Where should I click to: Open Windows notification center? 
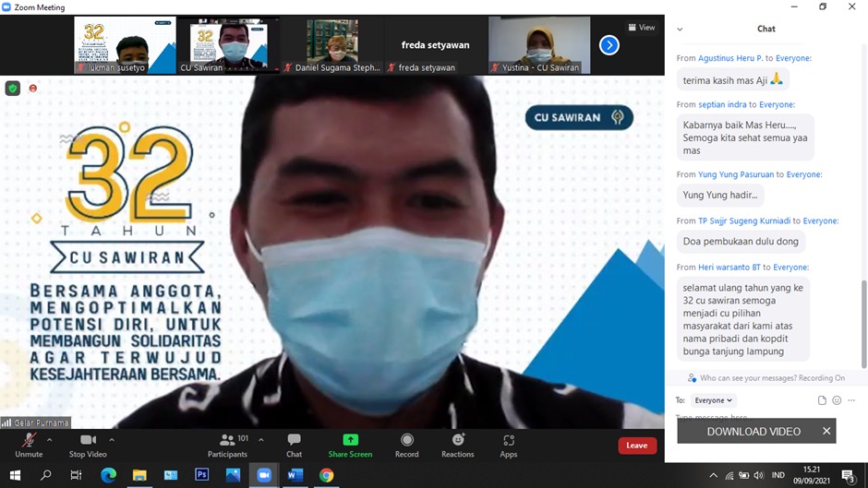coord(849,475)
